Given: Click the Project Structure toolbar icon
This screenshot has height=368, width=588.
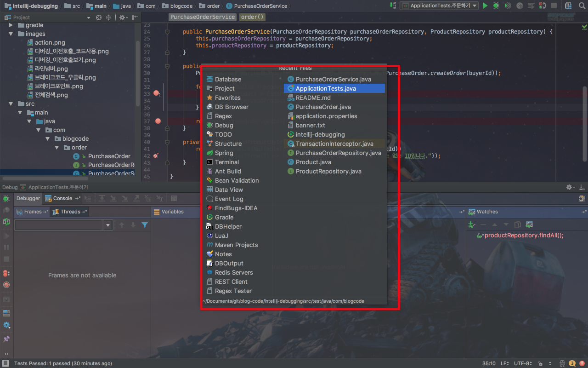Looking at the screenshot, I should pos(569,6).
